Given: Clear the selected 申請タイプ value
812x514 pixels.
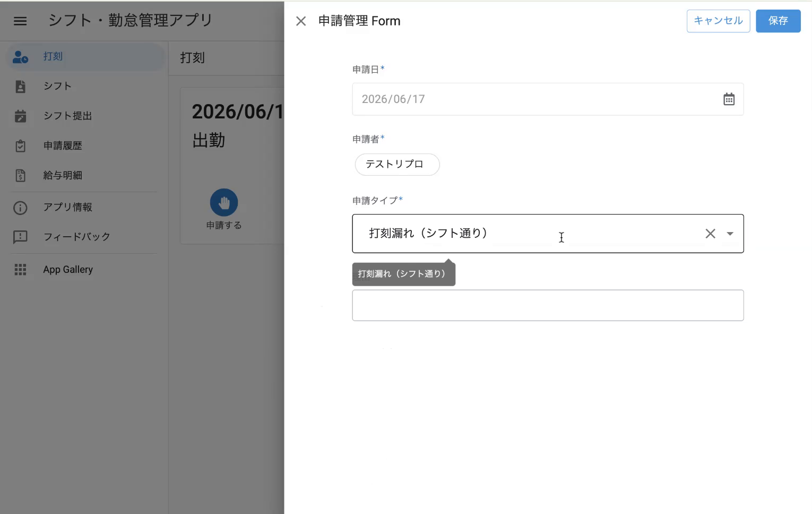Looking at the screenshot, I should click(x=710, y=234).
